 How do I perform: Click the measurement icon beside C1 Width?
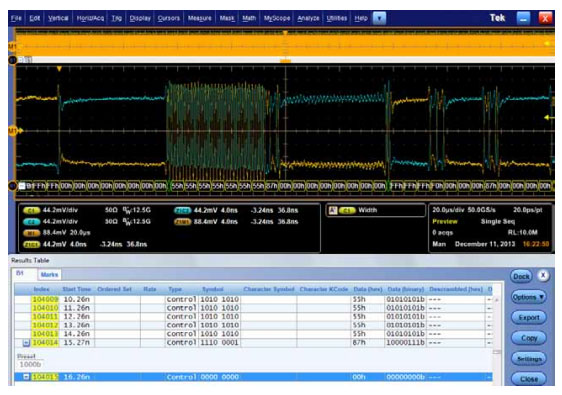(333, 210)
